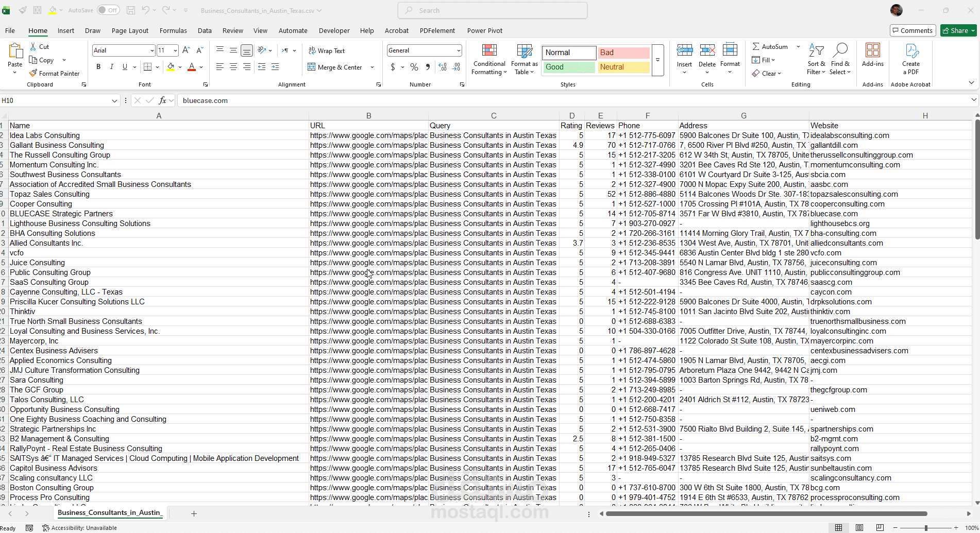Toggle top vertical alignment

(220, 50)
